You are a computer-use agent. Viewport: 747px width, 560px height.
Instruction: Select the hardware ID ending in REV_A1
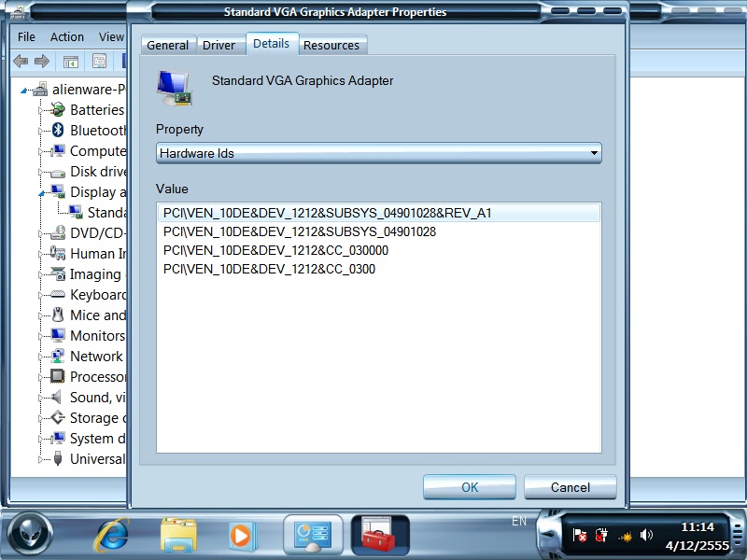point(379,213)
